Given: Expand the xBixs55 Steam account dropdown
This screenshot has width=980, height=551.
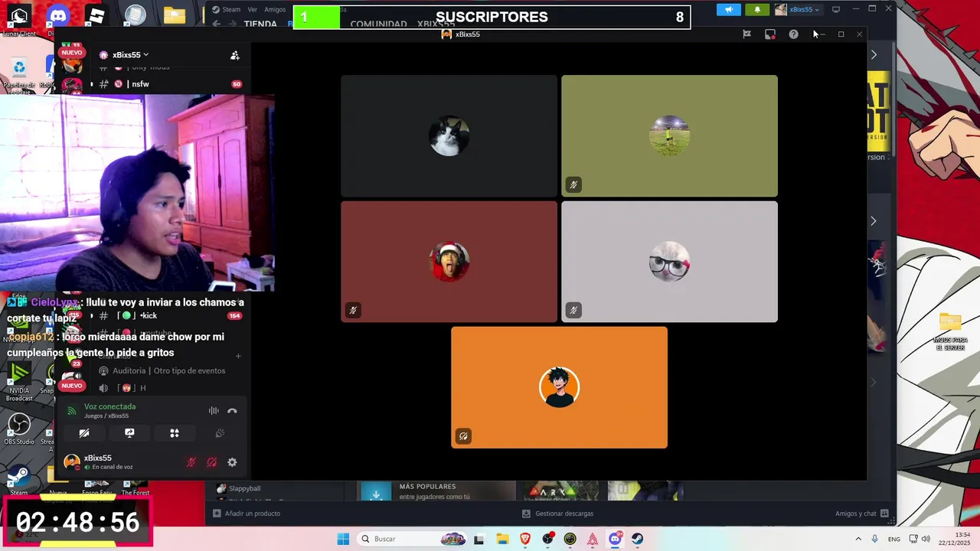Looking at the screenshot, I should 798,9.
